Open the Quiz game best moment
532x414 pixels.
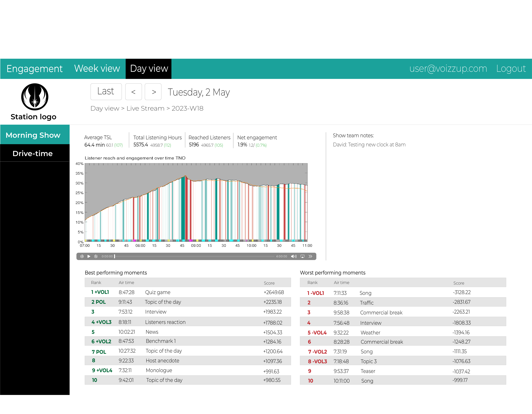pyautogui.click(x=188, y=292)
